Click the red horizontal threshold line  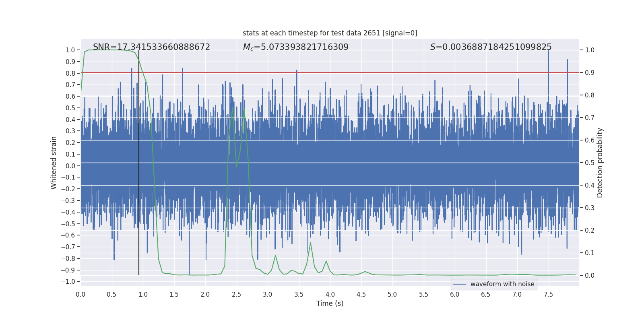point(402,72)
